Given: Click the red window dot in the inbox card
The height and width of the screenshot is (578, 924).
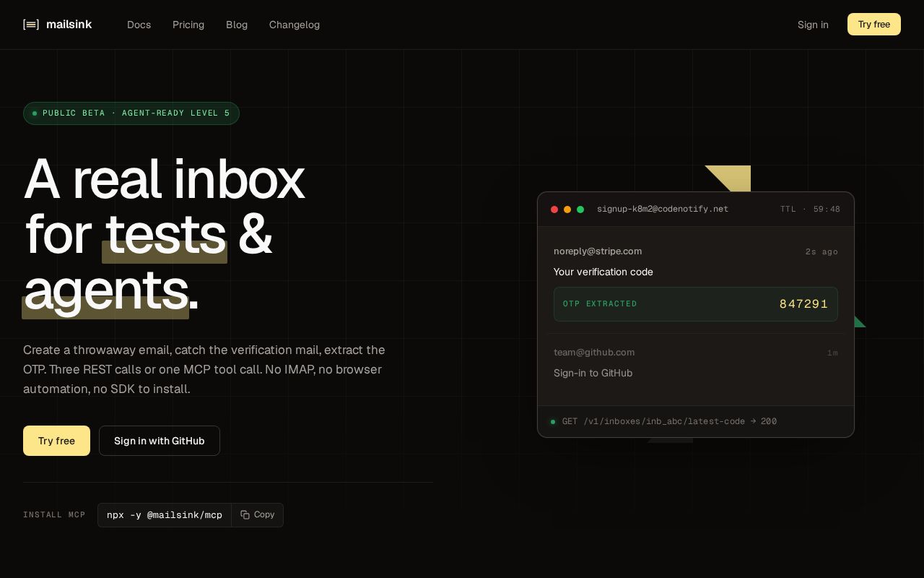Looking at the screenshot, I should [554, 210].
